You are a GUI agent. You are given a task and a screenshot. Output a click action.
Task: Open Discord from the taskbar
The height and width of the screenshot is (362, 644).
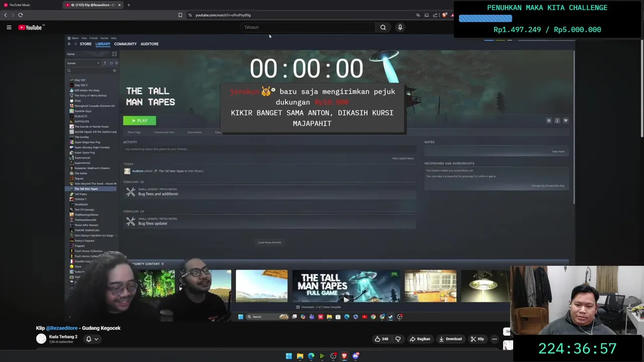(356, 356)
